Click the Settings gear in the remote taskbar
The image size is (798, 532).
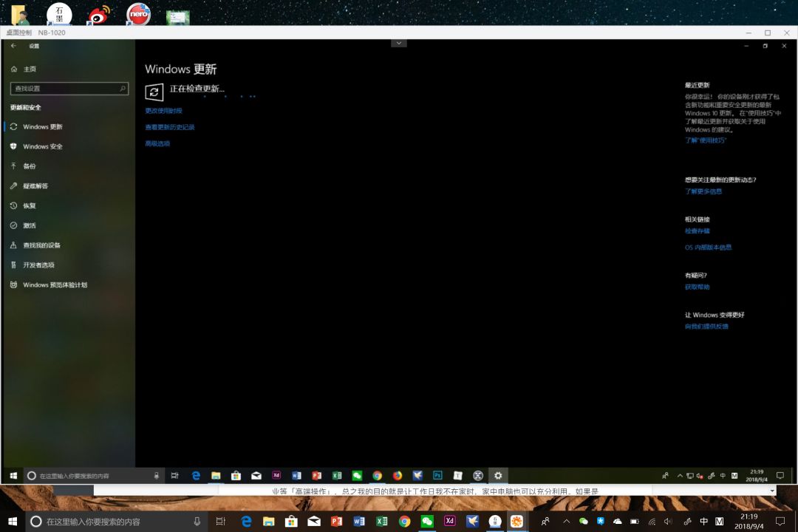[498, 476]
